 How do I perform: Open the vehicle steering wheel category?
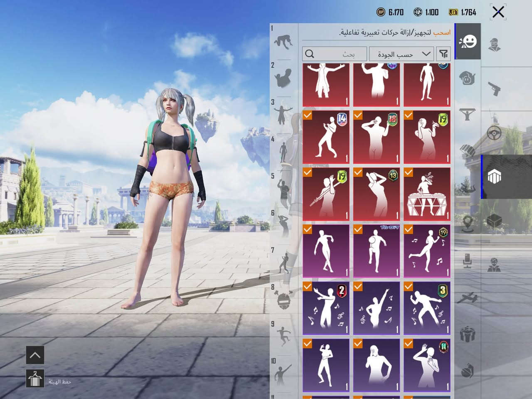click(x=494, y=133)
